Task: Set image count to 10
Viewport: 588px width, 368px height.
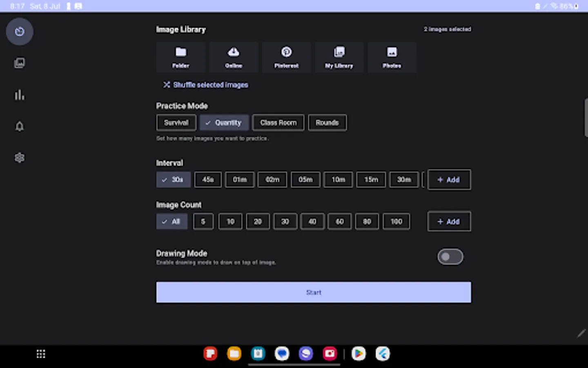Action: coord(230,222)
